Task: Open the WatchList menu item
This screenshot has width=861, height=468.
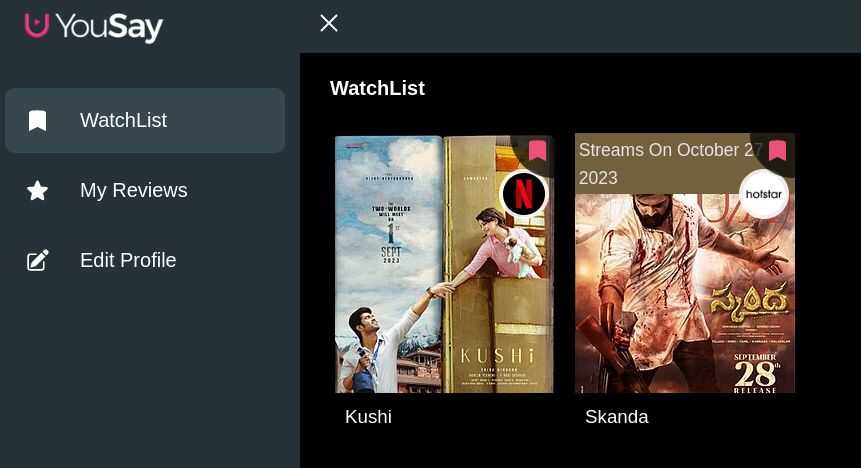Action: 145,120
